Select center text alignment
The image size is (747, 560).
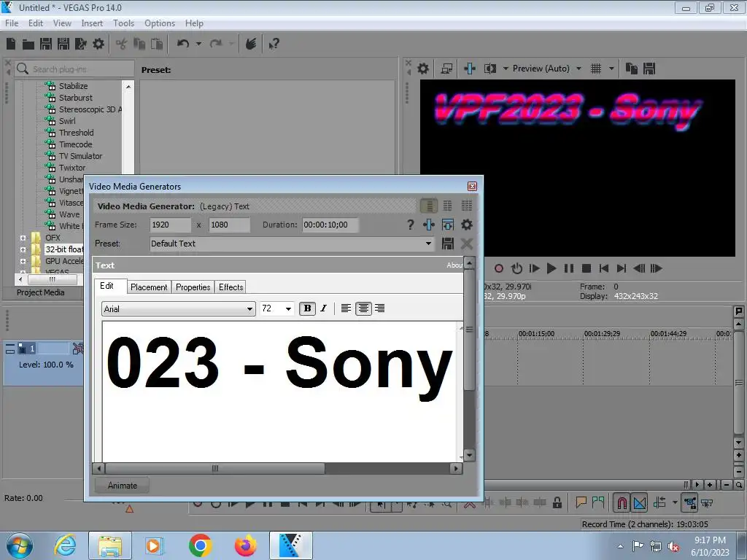[363, 308]
